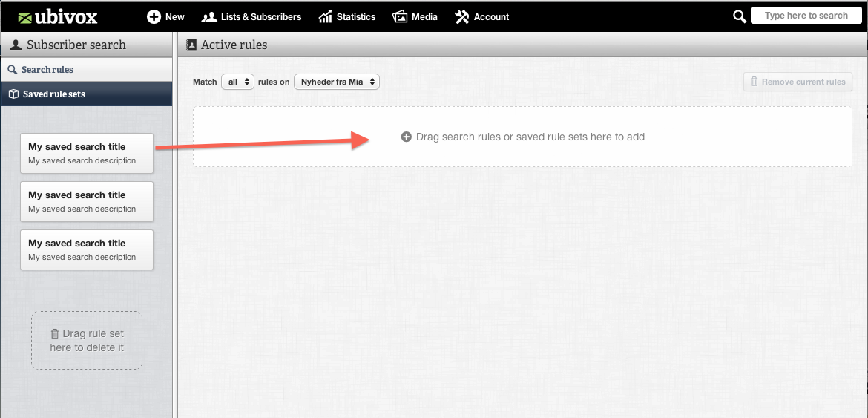Viewport: 868px width, 418px height.
Task: Open the Statistics menu
Action: click(356, 16)
